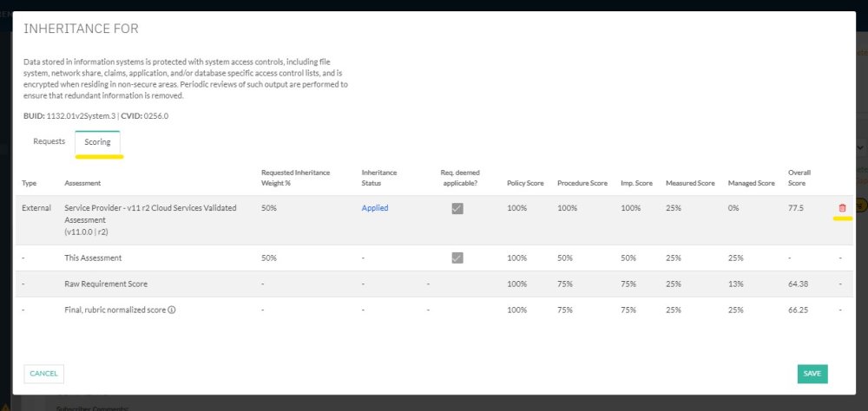The width and height of the screenshot is (868, 411).
Task: Delete the Service Provider inheritance row
Action: (842, 208)
